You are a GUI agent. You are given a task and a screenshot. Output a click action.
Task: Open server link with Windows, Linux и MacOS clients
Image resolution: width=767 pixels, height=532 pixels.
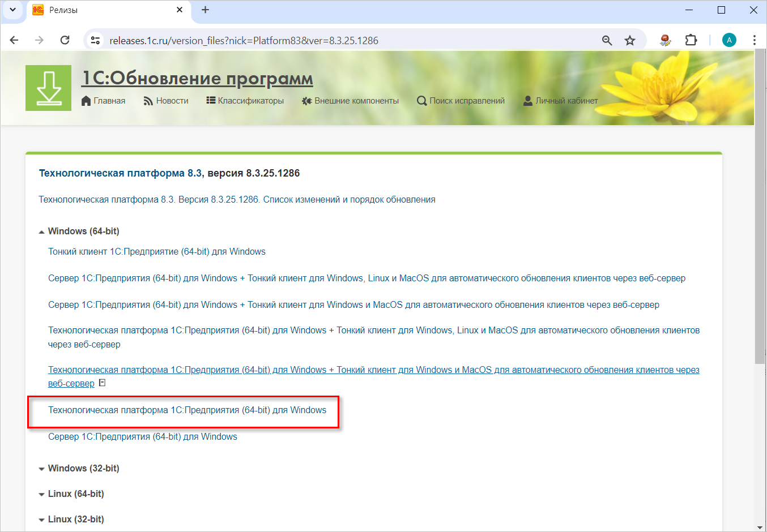tap(367, 278)
